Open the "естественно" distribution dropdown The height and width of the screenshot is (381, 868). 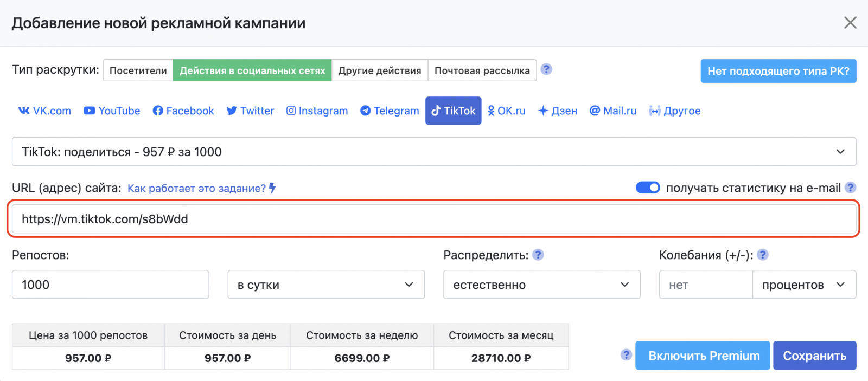click(x=541, y=285)
